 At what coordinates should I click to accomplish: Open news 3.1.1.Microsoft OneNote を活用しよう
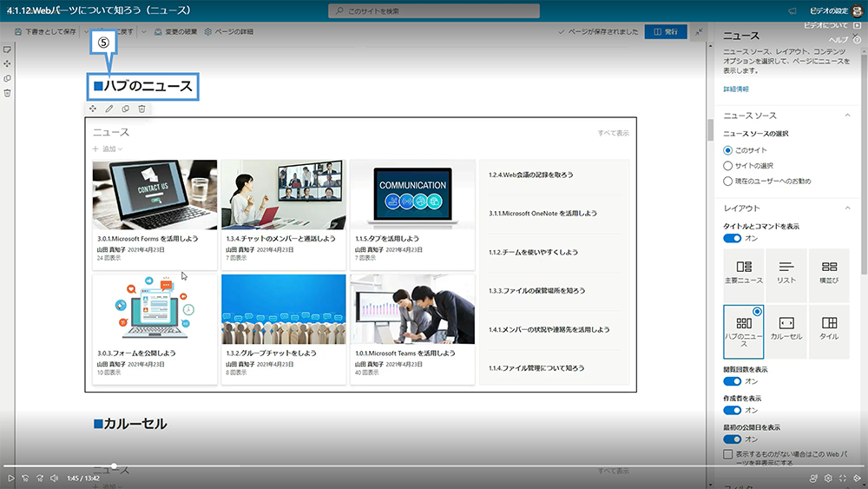tap(542, 213)
